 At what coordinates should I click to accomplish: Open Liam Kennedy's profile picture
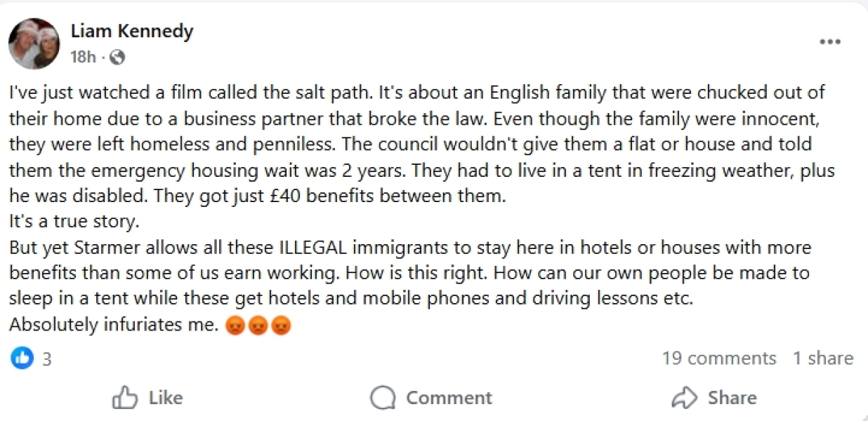[34, 44]
